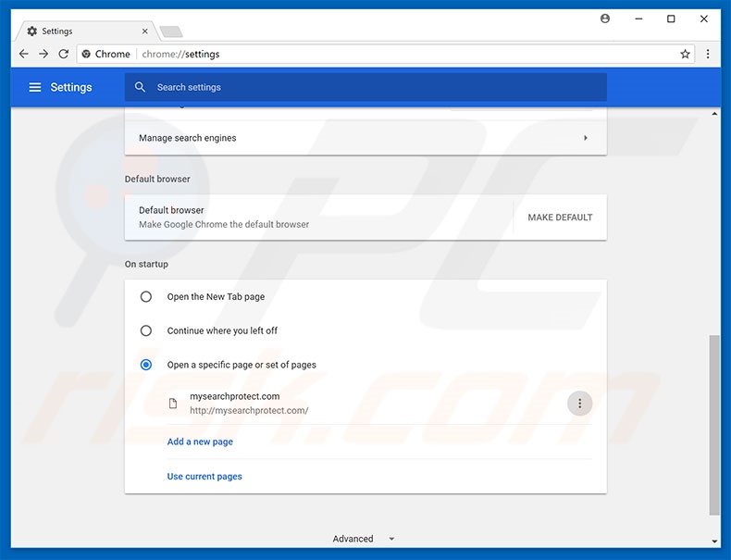Open more actions for mysearchprotect.com
The image size is (731, 560).
point(579,403)
